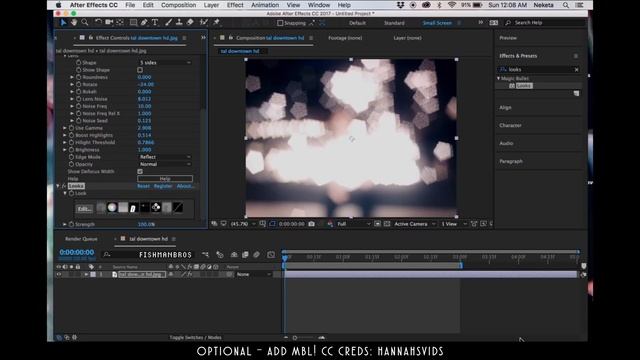Image resolution: width=640 pixels, height=360 pixels.
Task: Select the Puppet Pin tool
Action: point(216,22)
